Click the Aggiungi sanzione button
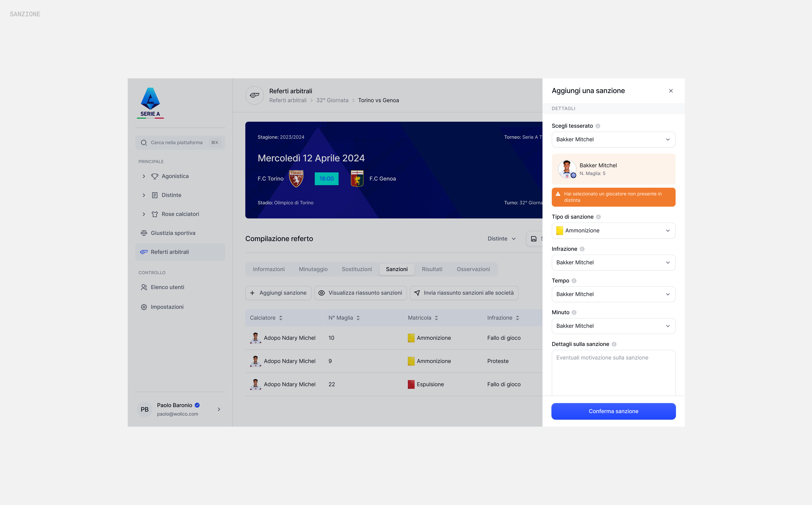812x505 pixels. (278, 293)
